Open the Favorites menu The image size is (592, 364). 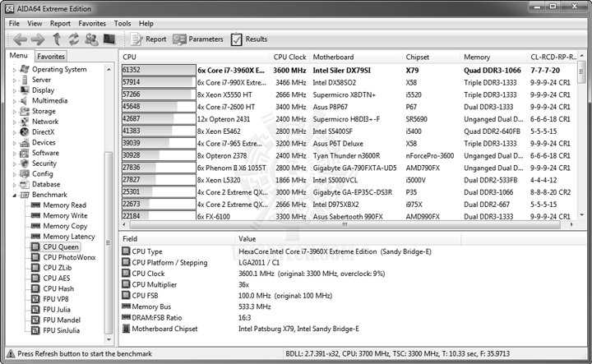click(92, 23)
